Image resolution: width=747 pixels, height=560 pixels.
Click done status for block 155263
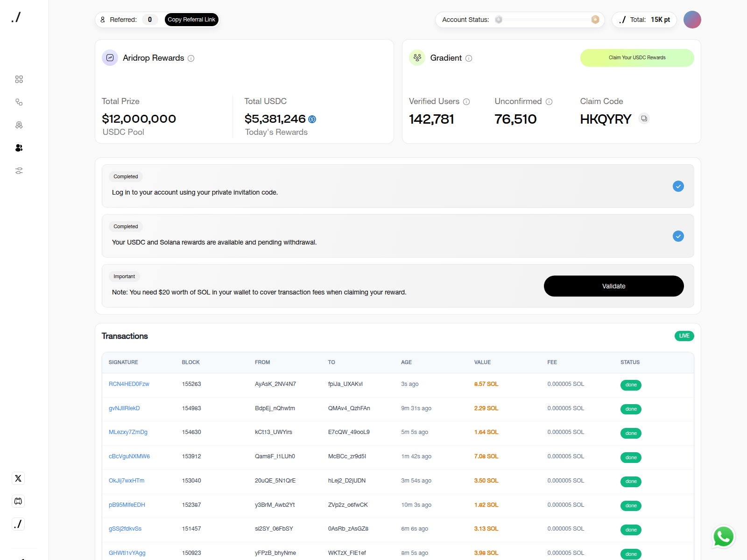coord(631,385)
